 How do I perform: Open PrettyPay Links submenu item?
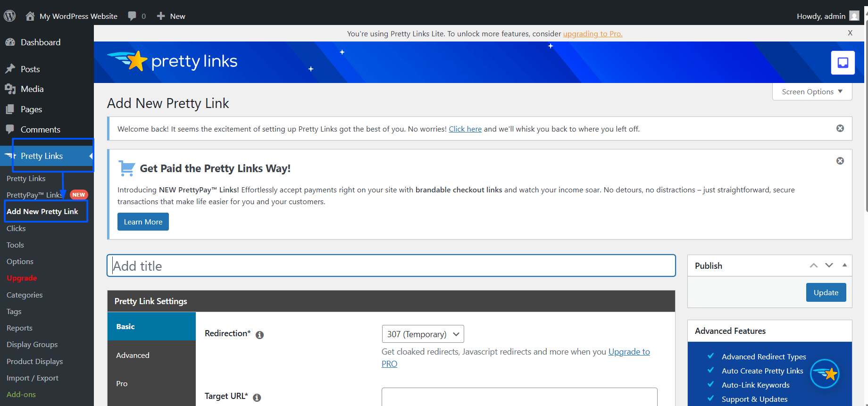[34, 195]
